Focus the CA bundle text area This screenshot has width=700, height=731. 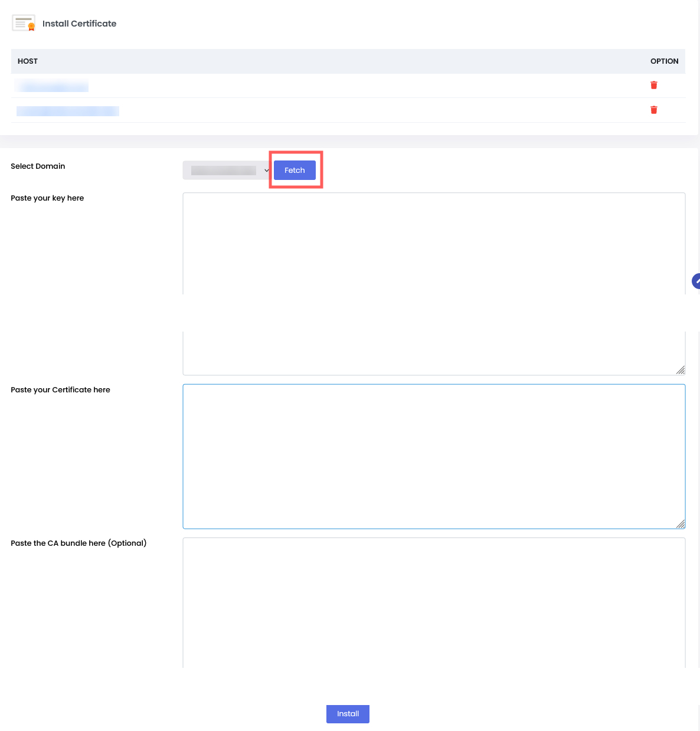click(x=434, y=602)
